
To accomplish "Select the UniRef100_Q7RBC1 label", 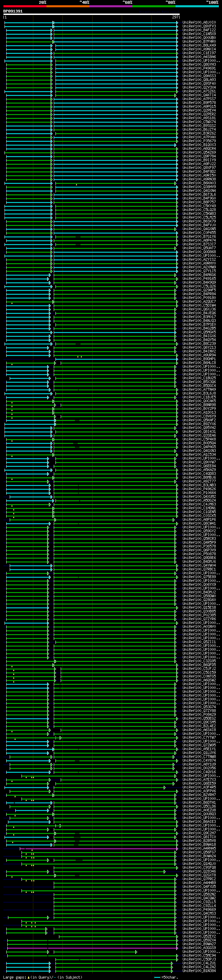I will (199, 569).
